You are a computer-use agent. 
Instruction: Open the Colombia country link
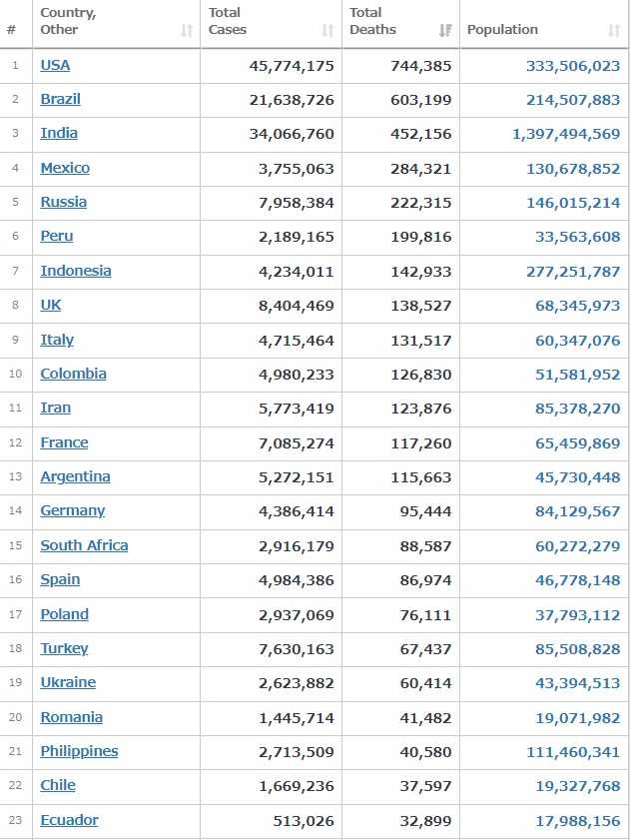(73, 374)
